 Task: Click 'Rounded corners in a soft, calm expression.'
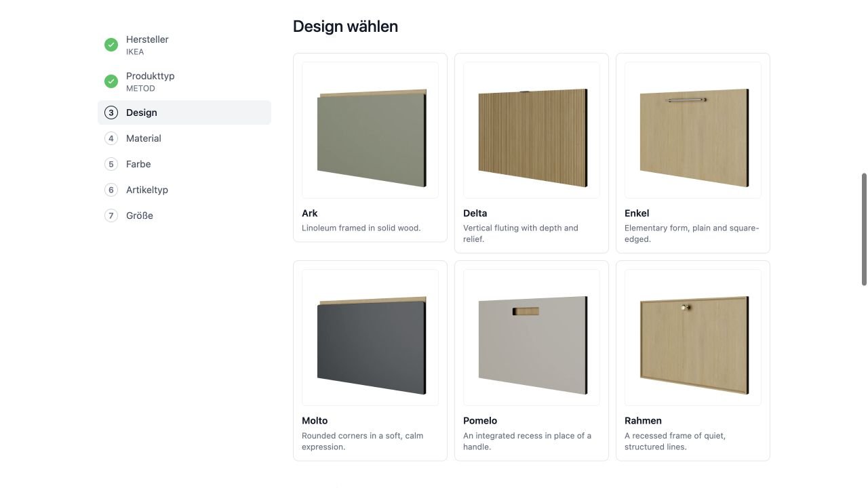click(363, 441)
